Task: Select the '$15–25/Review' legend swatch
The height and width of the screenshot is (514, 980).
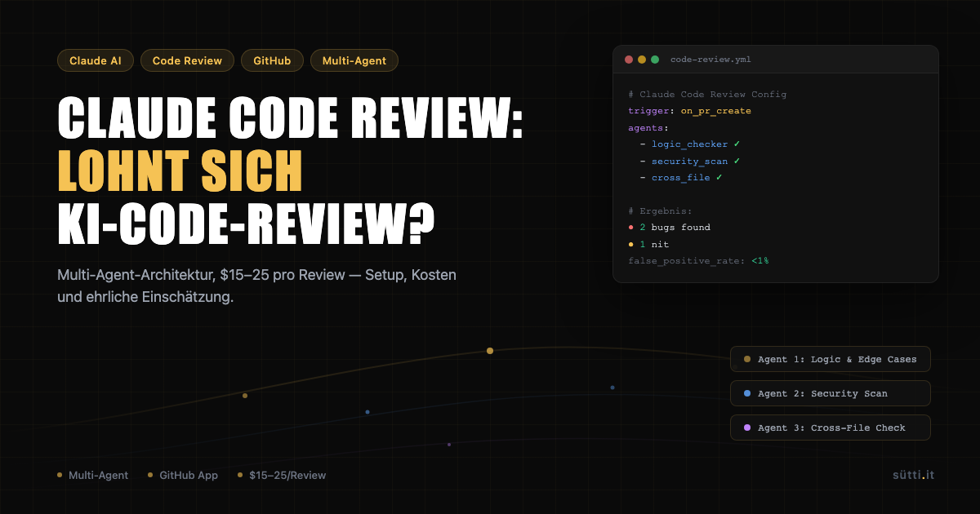Action: click(238, 475)
